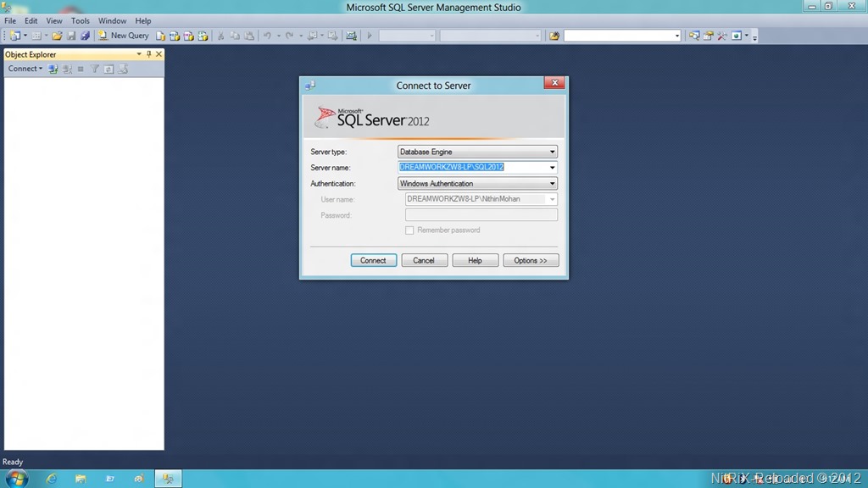Click the Save All toolbar icon
This screenshot has height=488, width=868.
pyautogui.click(x=85, y=36)
